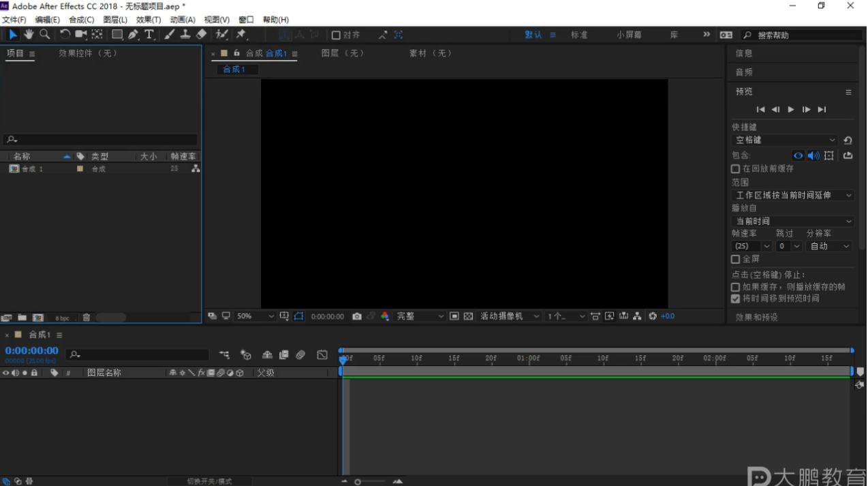Select the Pen tool
This screenshot has height=486, width=868.
click(x=134, y=35)
